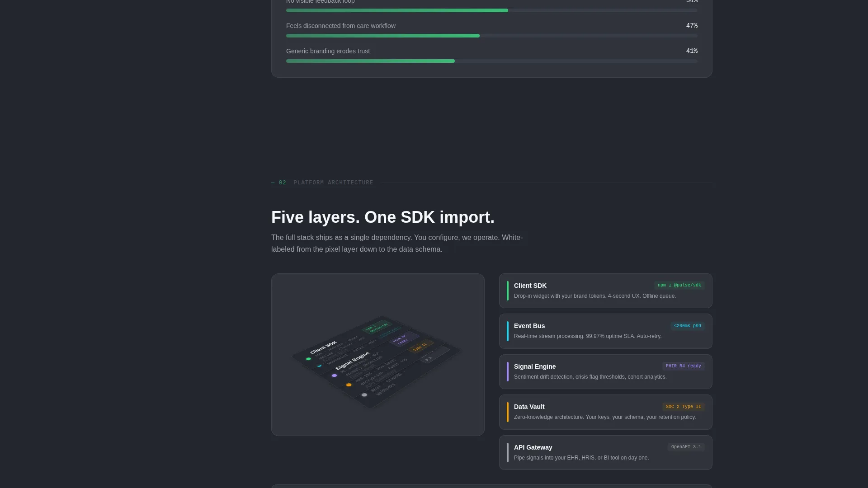
Task: Click the PLATFORM ARCHITECTURE section label
Action: point(333,183)
